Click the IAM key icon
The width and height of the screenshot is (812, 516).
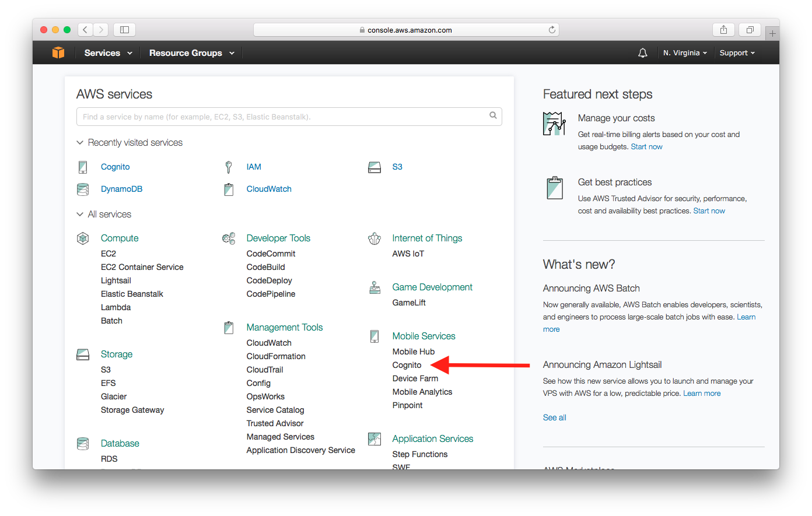229,167
